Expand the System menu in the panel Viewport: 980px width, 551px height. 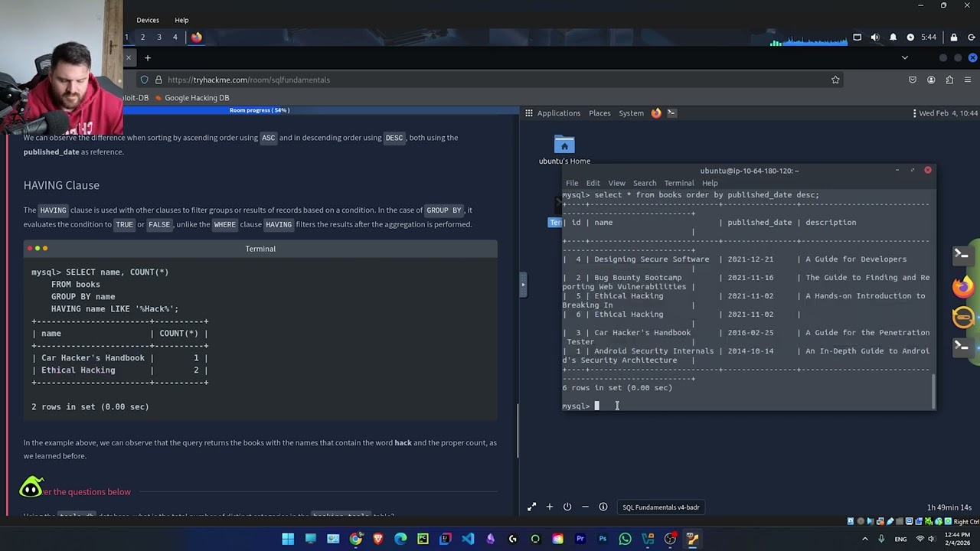point(631,113)
